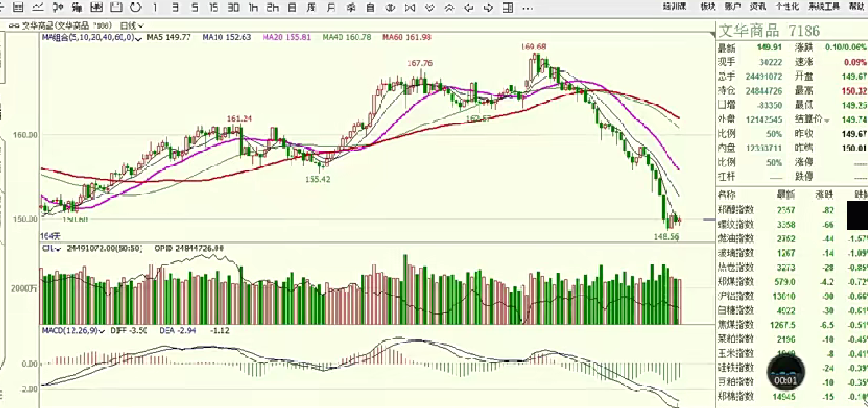868x408 pixels.
Task: Click the floppy disk save icon
Action: point(116,7)
